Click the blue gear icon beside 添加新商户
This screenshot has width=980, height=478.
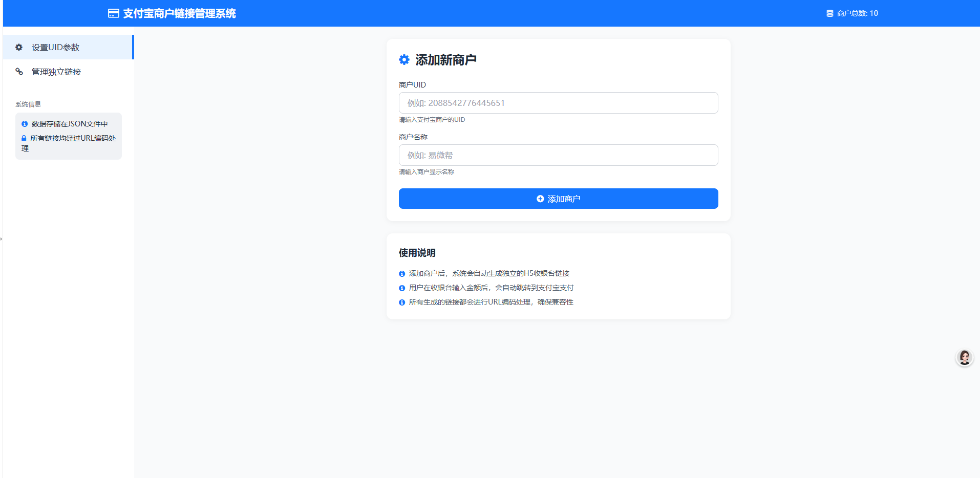404,60
